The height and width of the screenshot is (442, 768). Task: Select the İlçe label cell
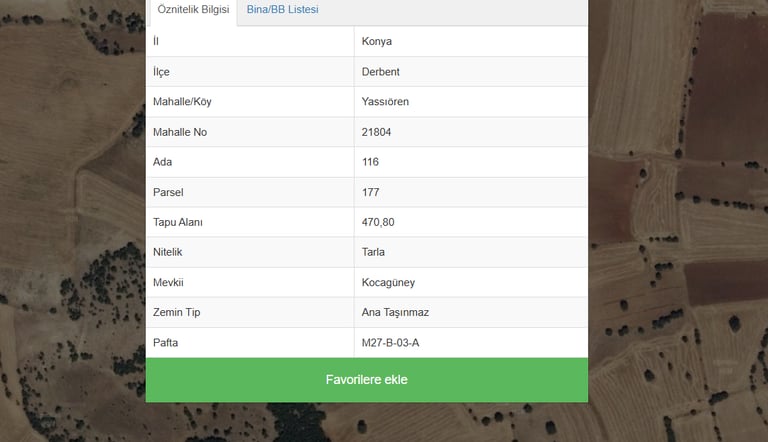(x=250, y=72)
